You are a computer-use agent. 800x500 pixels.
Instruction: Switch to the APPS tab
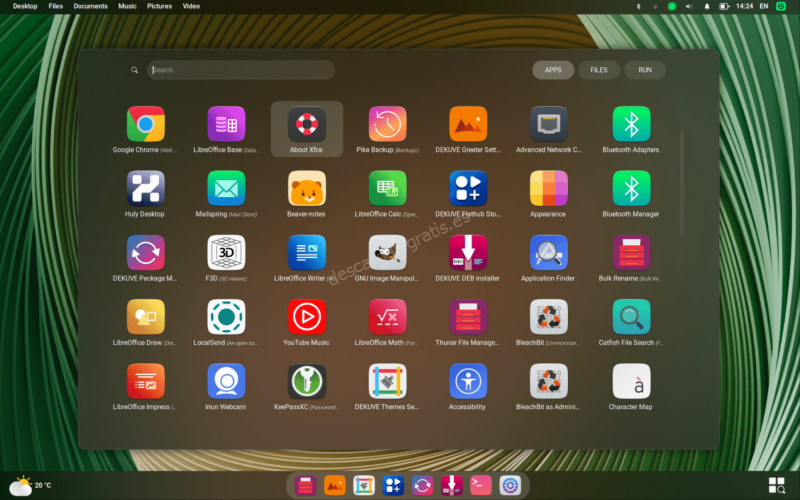tap(553, 70)
